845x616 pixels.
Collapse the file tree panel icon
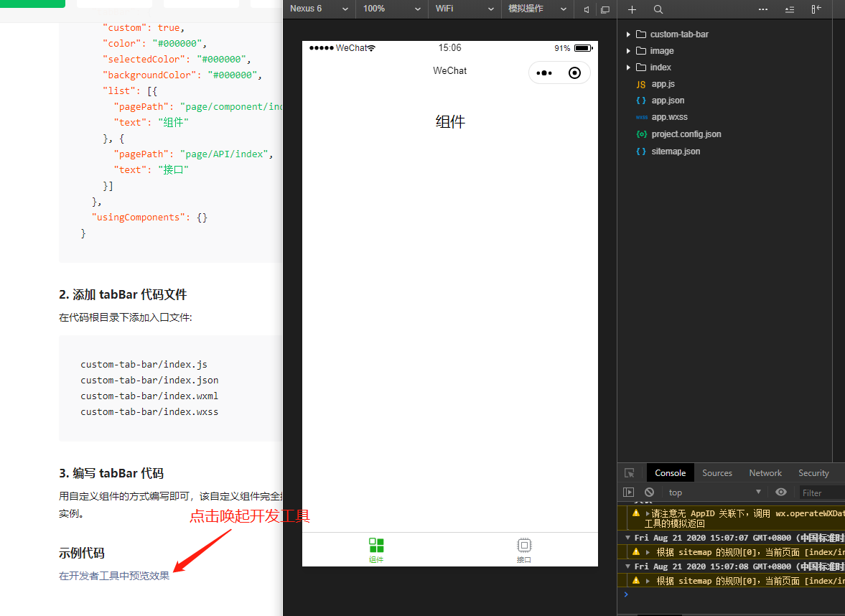[816, 9]
